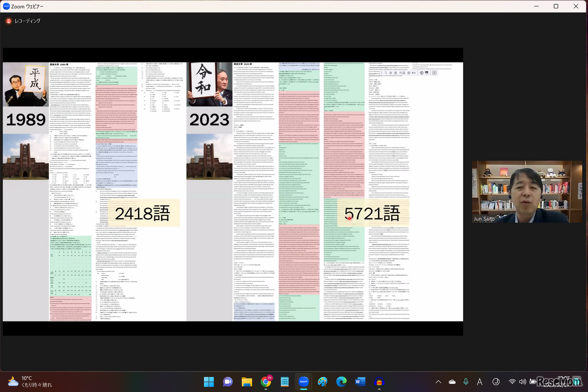Viewport: 588px width, 392px height.
Task: Open the Windows Start menu
Action: [x=209, y=381]
